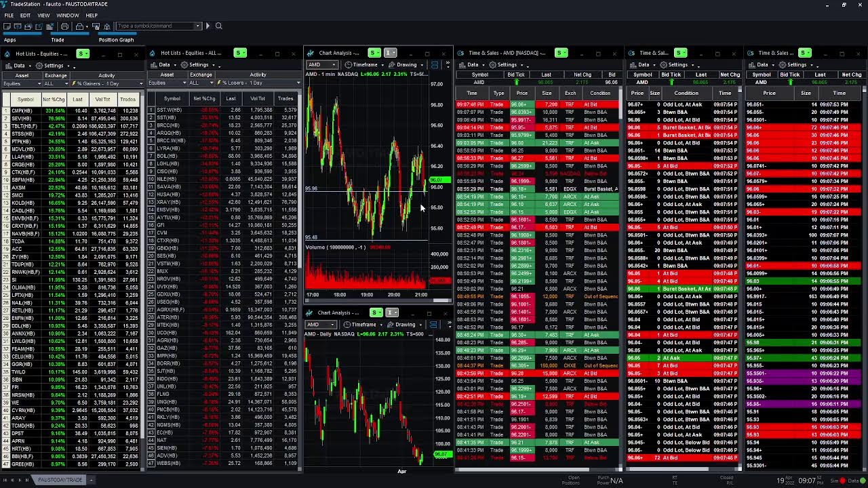Open AMD symbol dropdown in bottom daily chart
This screenshot has height=488, width=868.
[332, 325]
